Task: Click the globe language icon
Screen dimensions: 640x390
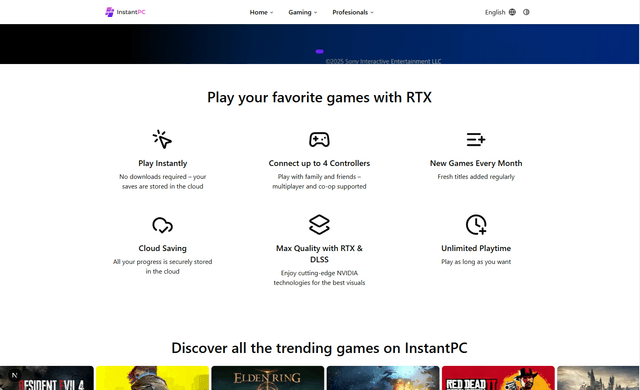Action: [x=512, y=12]
